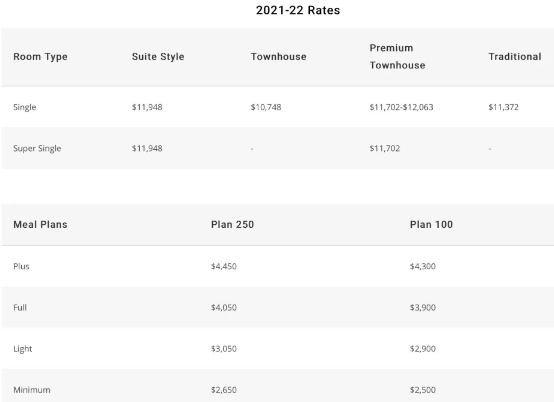
Task: Click the 2021-22 Rates heading
Action: coord(298,10)
